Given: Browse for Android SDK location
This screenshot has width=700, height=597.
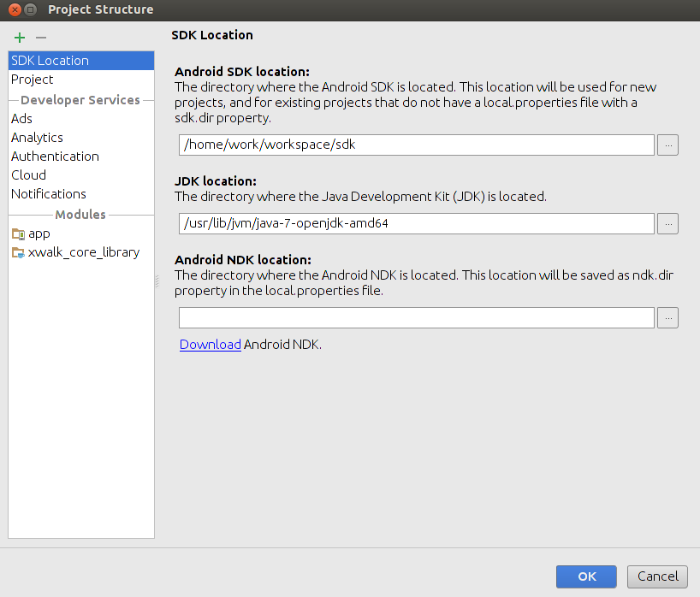Looking at the screenshot, I should [667, 145].
